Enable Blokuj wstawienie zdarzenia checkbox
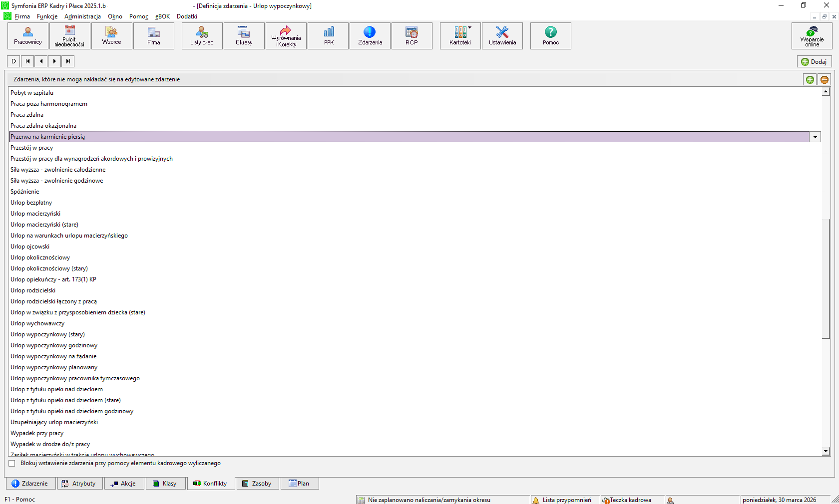This screenshot has width=839, height=504. (12, 464)
